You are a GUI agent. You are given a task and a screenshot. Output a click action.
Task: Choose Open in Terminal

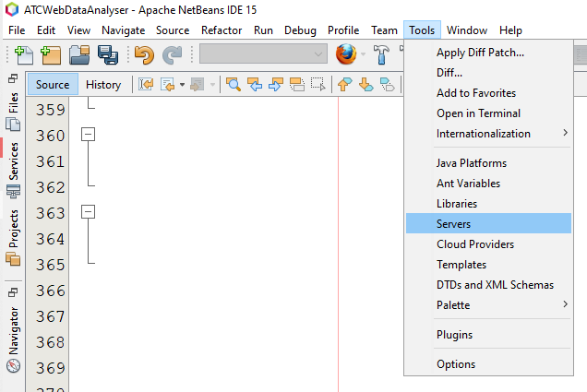click(x=488, y=113)
